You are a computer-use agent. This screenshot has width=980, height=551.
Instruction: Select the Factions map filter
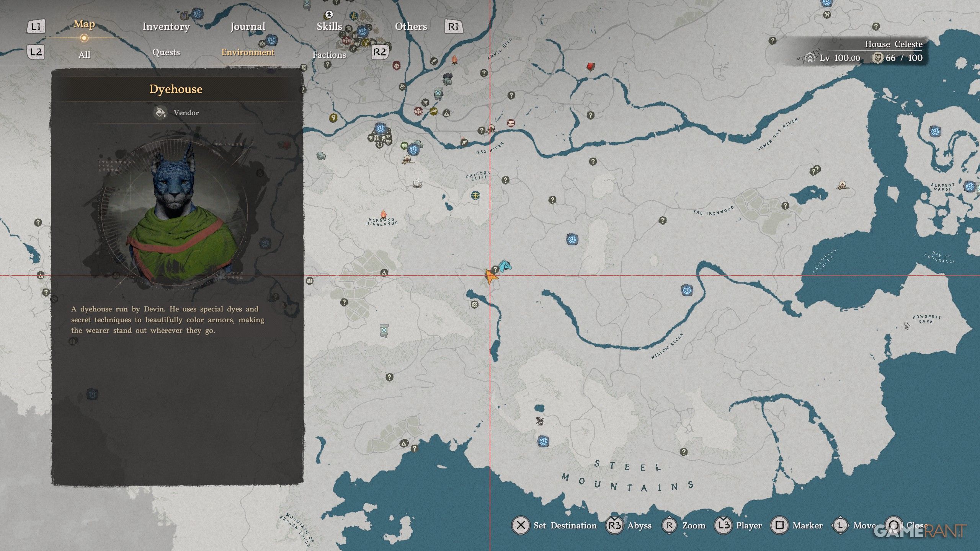click(x=329, y=55)
